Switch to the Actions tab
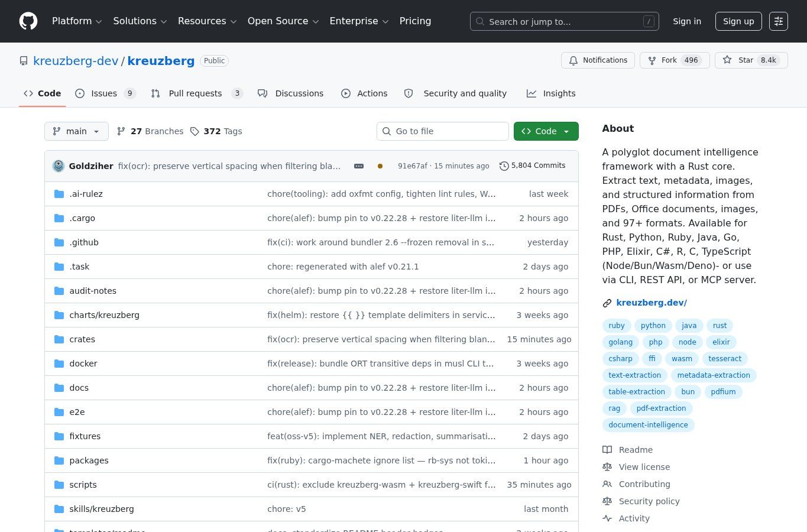807x532 pixels. click(364, 93)
